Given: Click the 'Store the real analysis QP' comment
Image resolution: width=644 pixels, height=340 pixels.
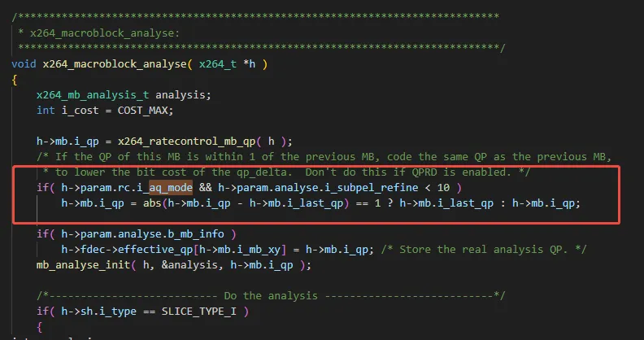Looking at the screenshot, I should (483, 250).
